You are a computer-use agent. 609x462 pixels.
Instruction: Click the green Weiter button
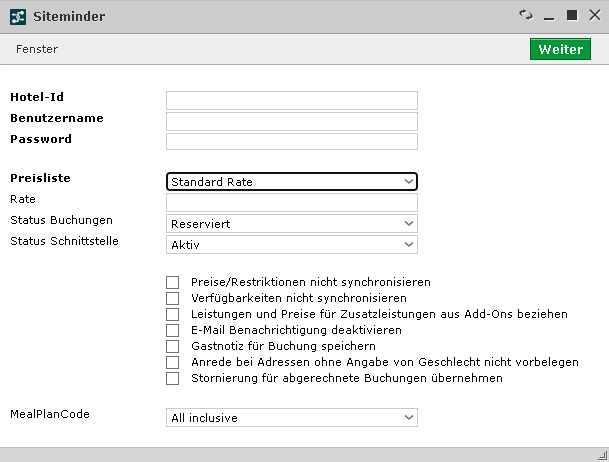pos(560,49)
